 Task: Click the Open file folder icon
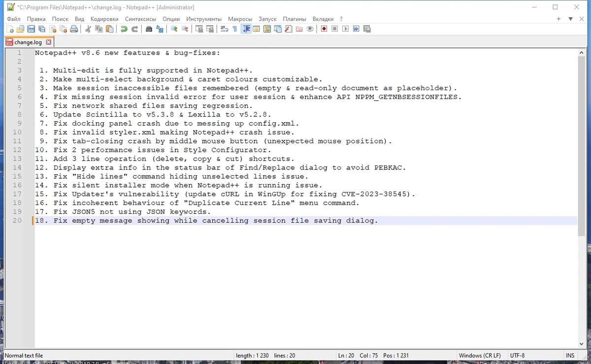point(20,29)
